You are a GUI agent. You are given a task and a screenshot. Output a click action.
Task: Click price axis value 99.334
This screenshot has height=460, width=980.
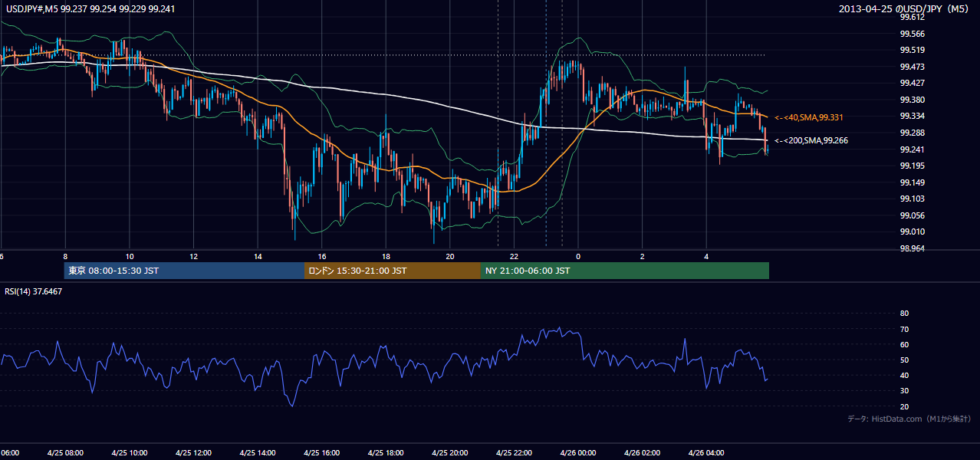point(912,116)
